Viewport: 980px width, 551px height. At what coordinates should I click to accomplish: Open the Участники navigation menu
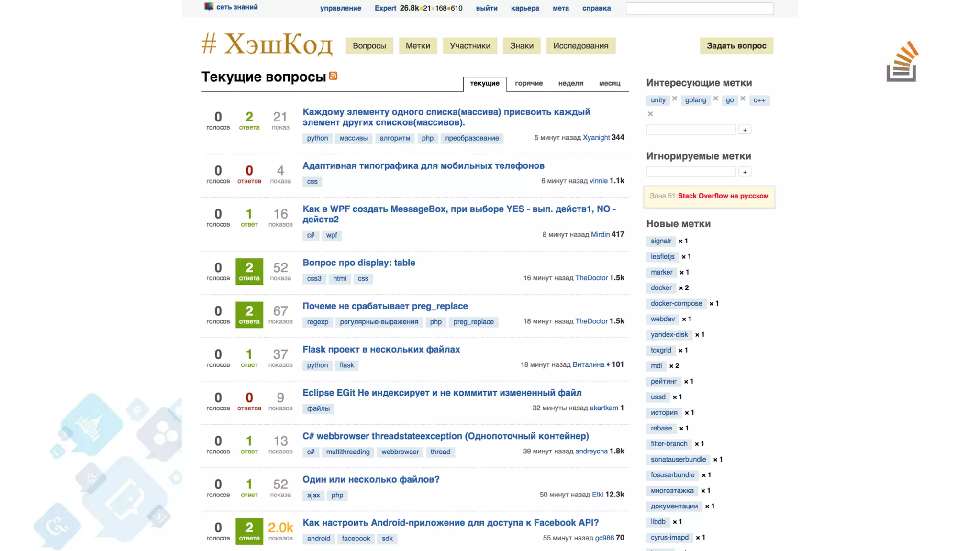[470, 46]
